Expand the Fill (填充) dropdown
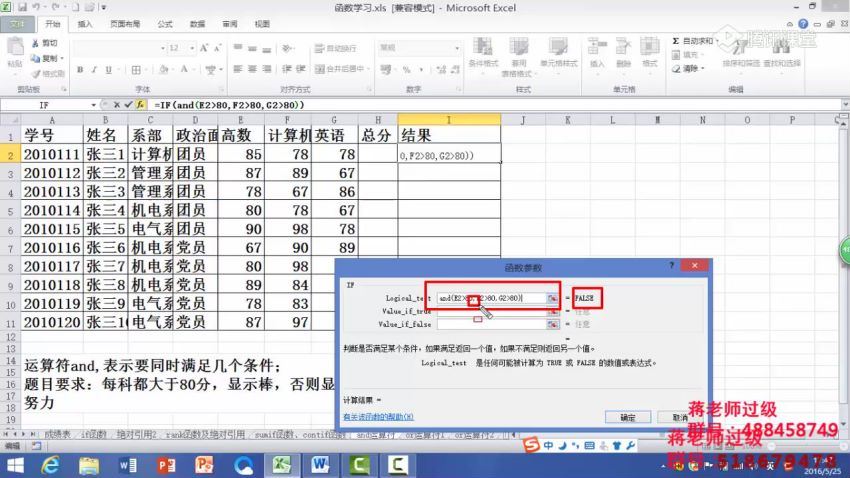This screenshot has height=478, width=850. click(703, 55)
